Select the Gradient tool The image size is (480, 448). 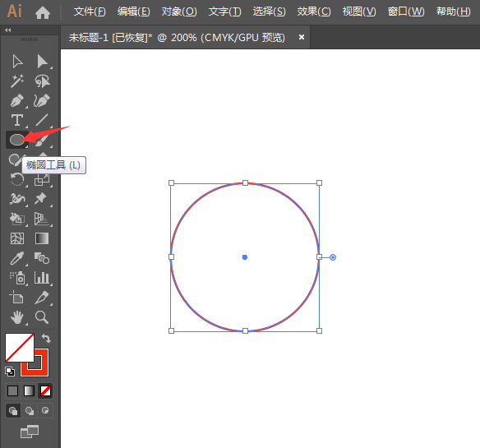pyautogui.click(x=42, y=238)
